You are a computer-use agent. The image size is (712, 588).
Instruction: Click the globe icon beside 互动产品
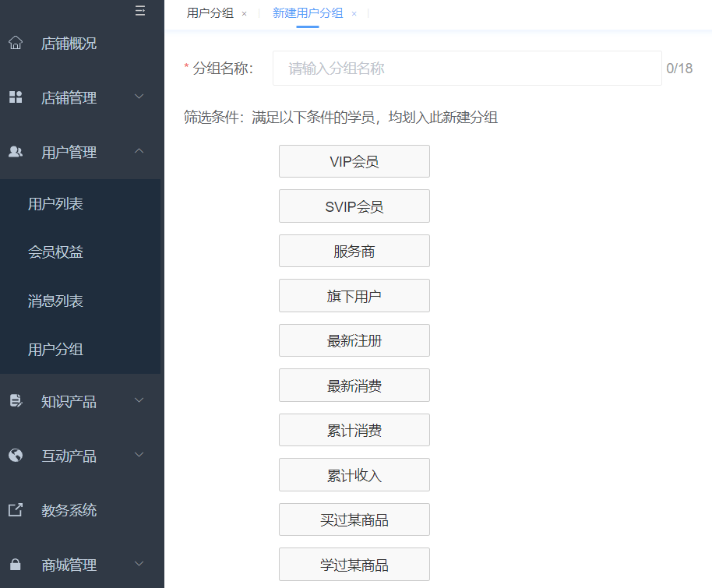point(16,456)
